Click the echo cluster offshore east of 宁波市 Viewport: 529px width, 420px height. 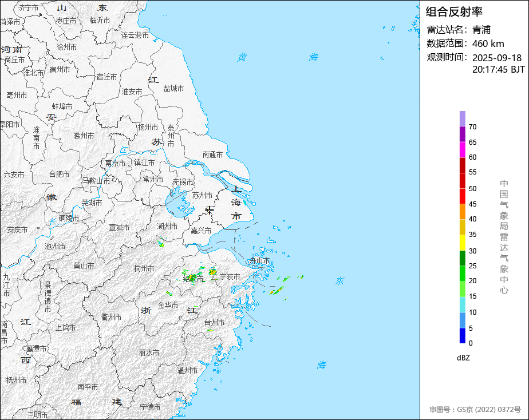[277, 291]
